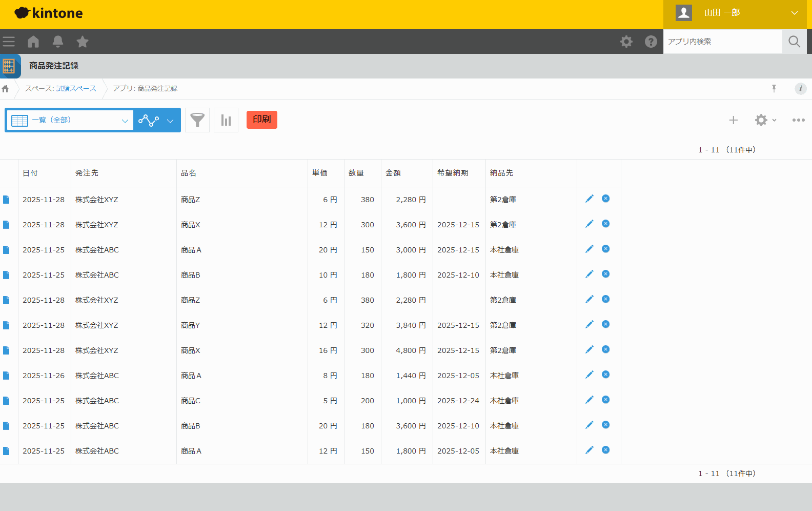The height and width of the screenshot is (511, 812).
Task: Click the アプリ内検索 search field
Action: 722,42
